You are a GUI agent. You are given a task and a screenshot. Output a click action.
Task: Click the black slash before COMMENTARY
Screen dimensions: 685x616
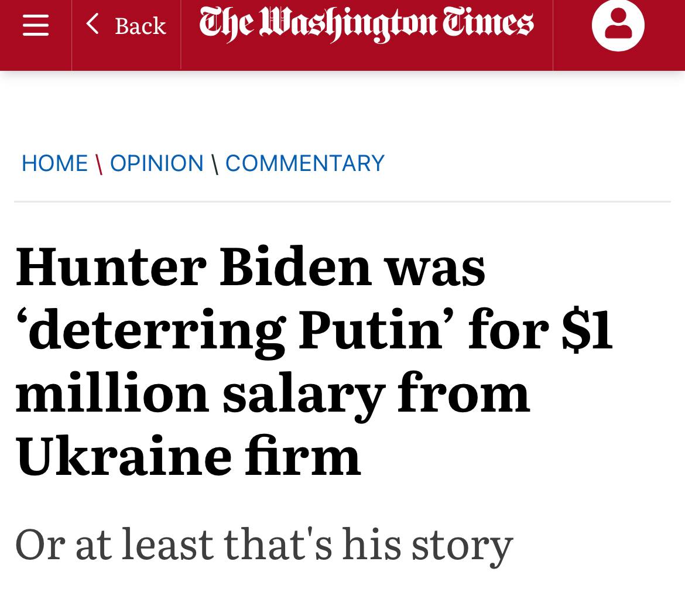pyautogui.click(x=215, y=163)
